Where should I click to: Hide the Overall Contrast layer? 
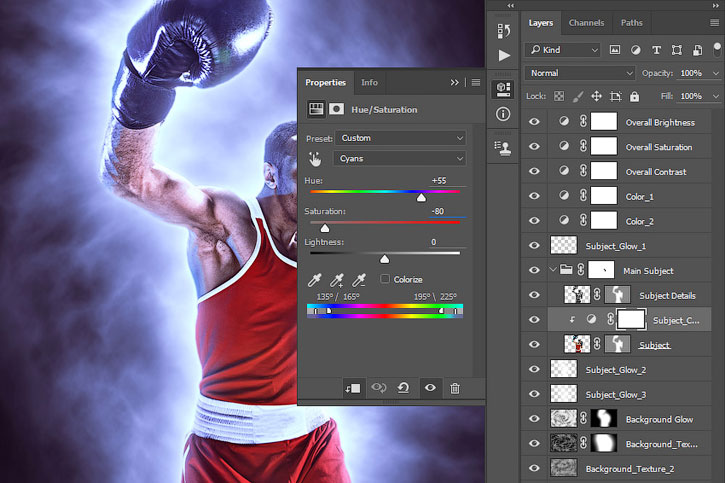pyautogui.click(x=534, y=171)
